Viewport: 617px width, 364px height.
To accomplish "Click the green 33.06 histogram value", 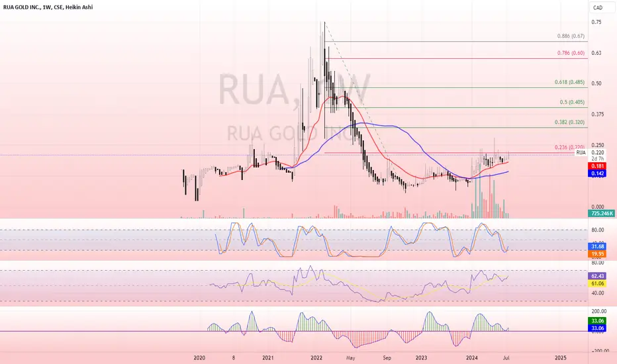I will point(597,321).
